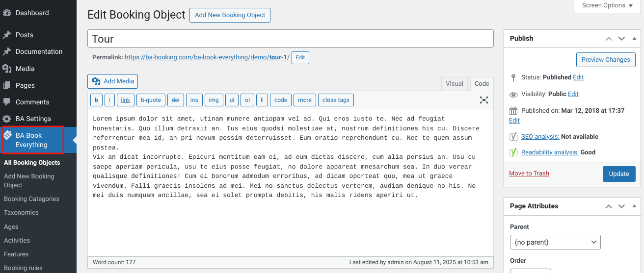Screen dimensions: 644x273
Task: Switch to the Visual editor tab
Action: (454, 84)
